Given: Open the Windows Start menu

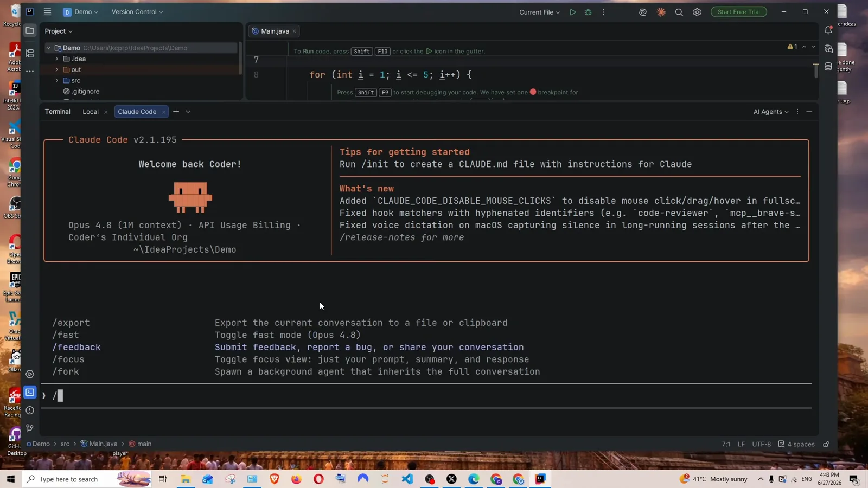Looking at the screenshot, I should coord(11,479).
